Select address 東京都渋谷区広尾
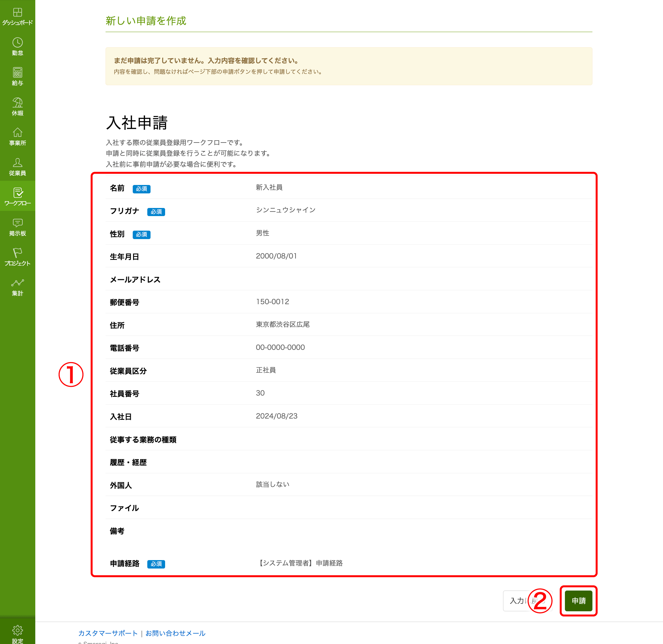Viewport: 663px width, 644px height. (x=282, y=324)
